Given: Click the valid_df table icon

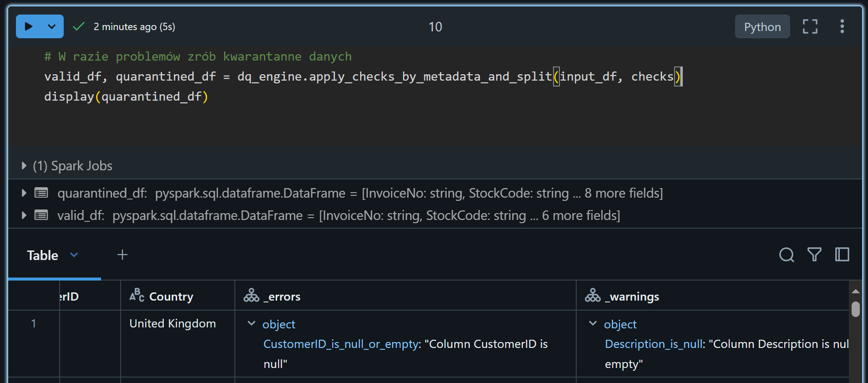Looking at the screenshot, I should coord(41,215).
